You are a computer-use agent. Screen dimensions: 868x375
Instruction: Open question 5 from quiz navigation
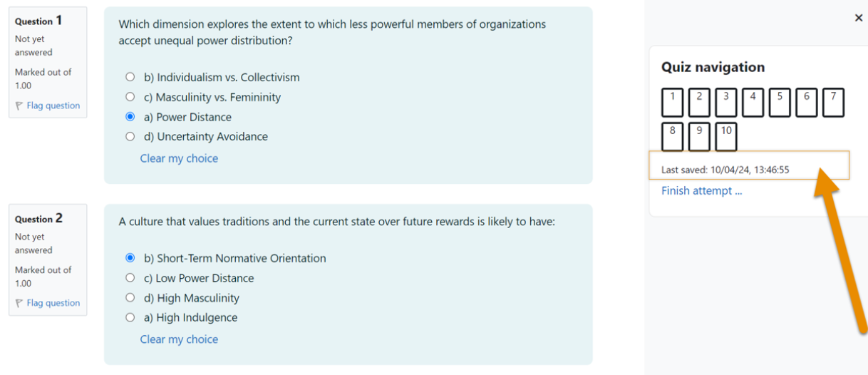779,103
